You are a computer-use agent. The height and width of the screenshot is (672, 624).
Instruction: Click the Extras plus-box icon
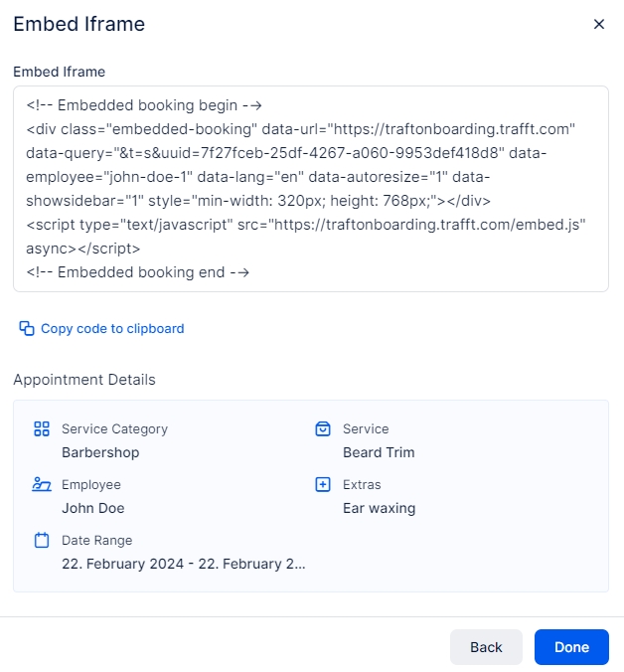(322, 485)
